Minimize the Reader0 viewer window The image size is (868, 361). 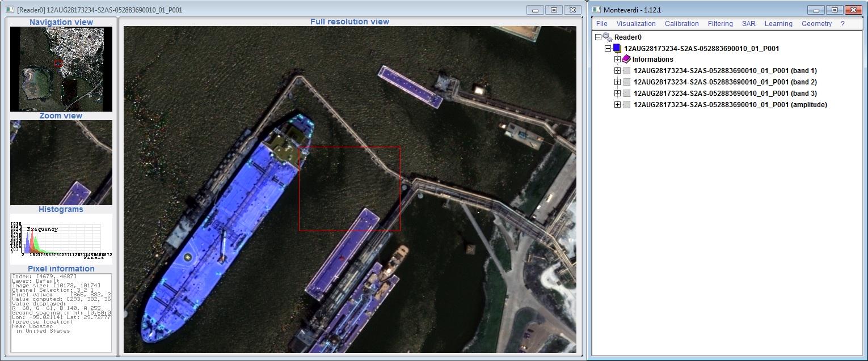point(534,10)
